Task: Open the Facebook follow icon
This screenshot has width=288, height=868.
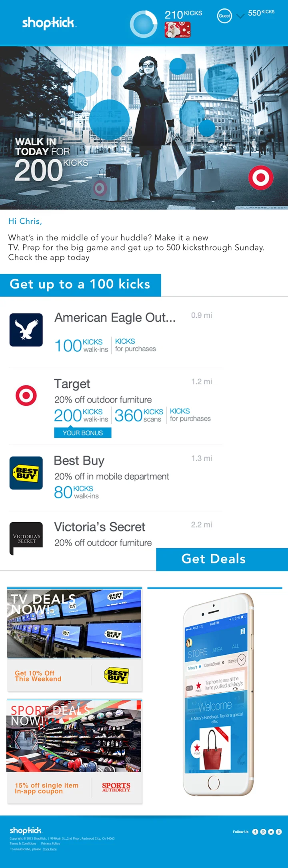Action: [x=255, y=832]
